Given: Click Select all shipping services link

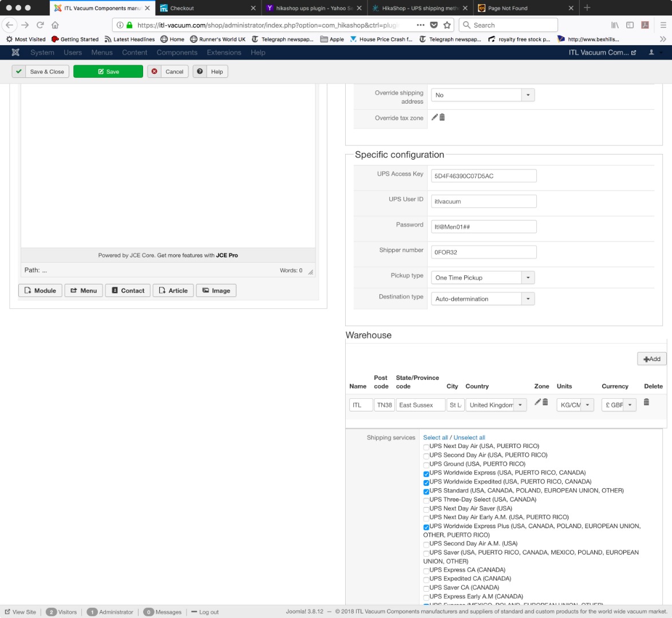Looking at the screenshot, I should (x=436, y=437).
